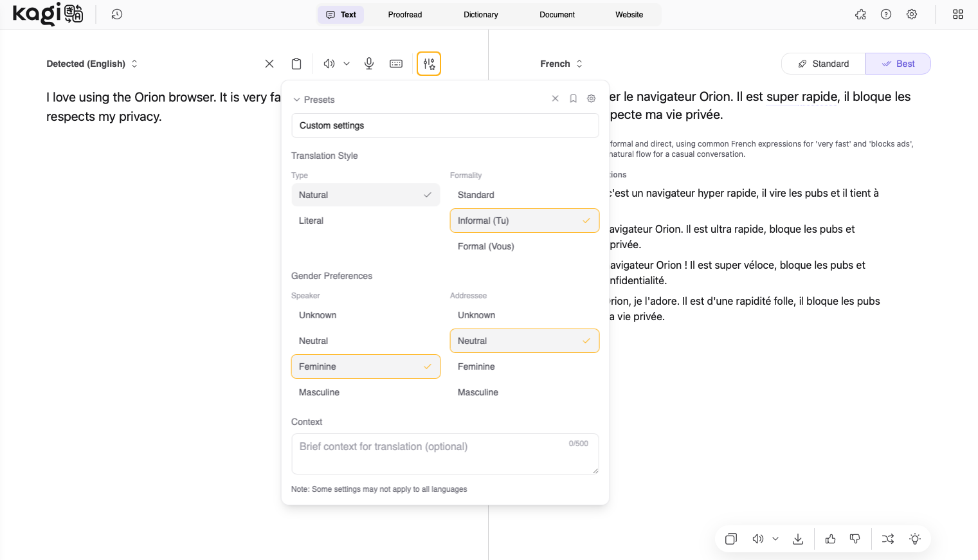Click the lightbulb insights icon

(915, 539)
